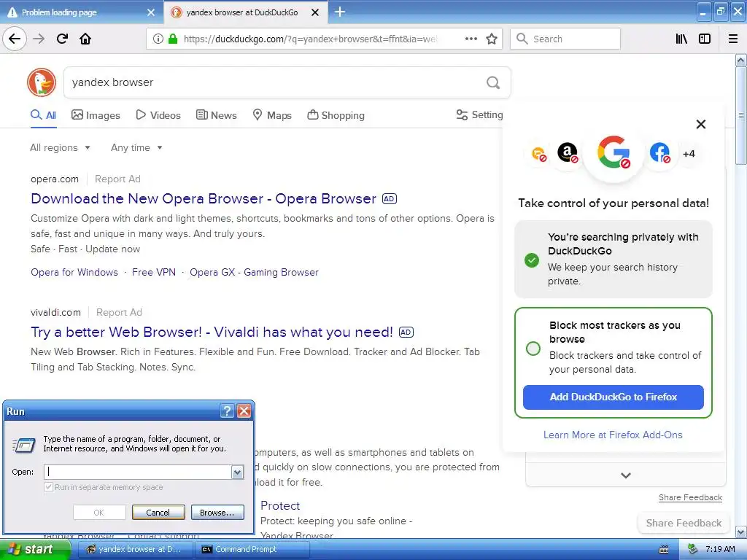Viewport: 747px width, 560px height.
Task: Click Add DuckDuckGo to Firefox button
Action: [613, 397]
